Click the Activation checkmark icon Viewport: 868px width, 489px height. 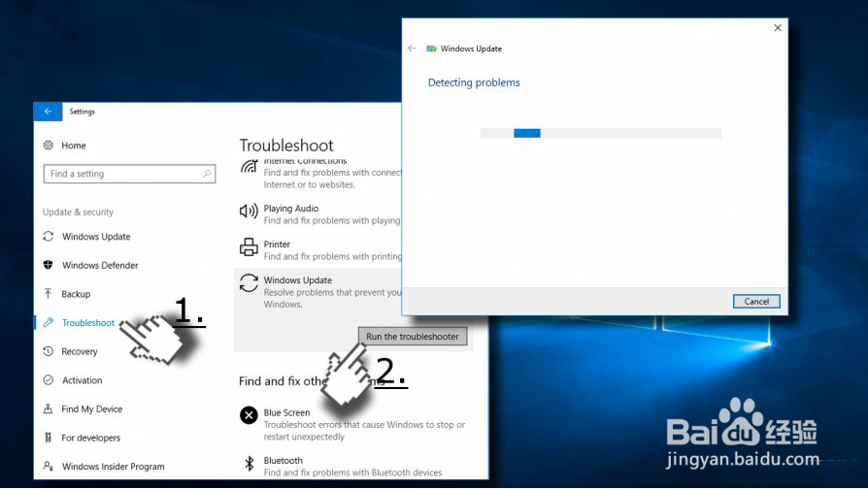49,380
